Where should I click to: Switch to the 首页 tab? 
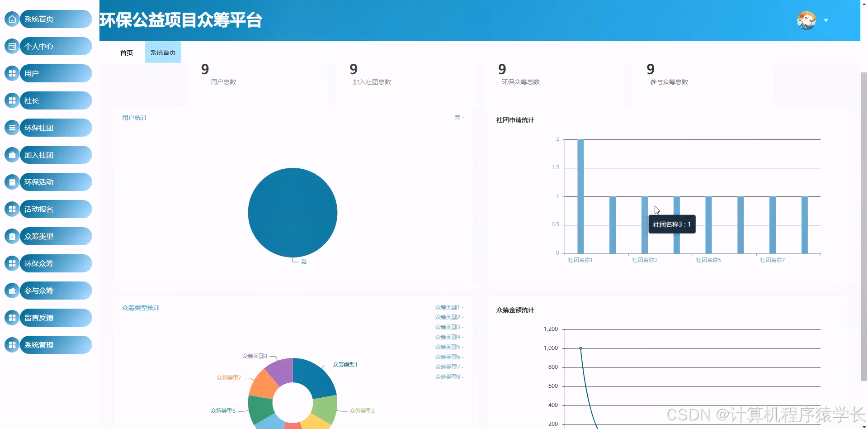pos(127,53)
